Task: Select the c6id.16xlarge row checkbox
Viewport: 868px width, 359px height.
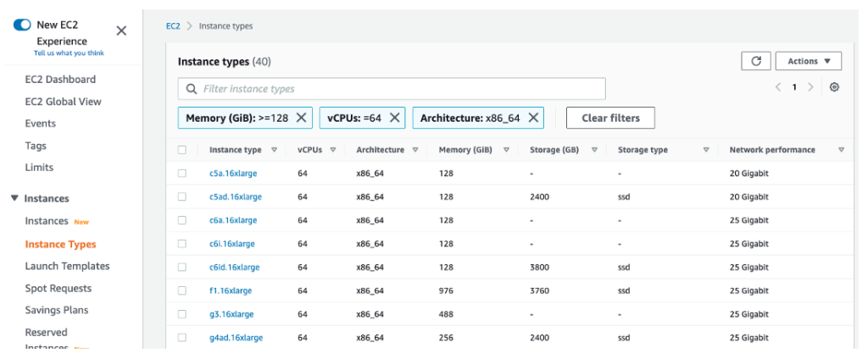Action: (182, 268)
